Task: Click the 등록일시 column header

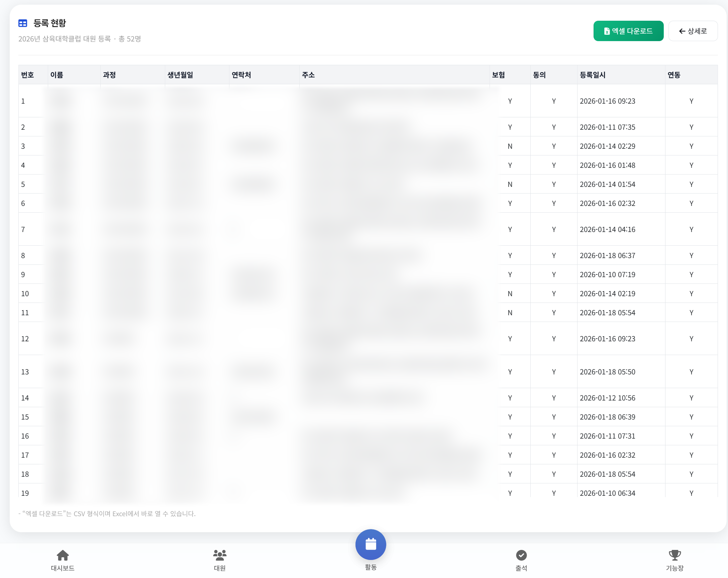Action: click(x=592, y=75)
